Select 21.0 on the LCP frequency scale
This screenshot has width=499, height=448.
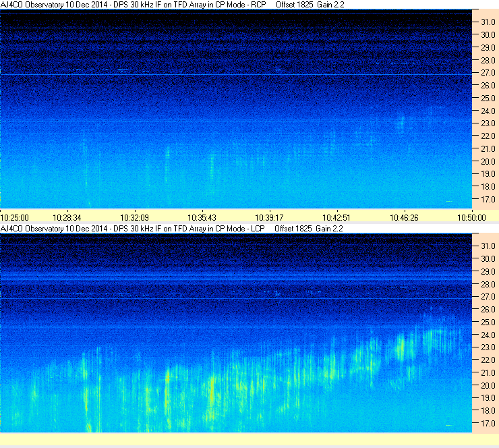488,373
